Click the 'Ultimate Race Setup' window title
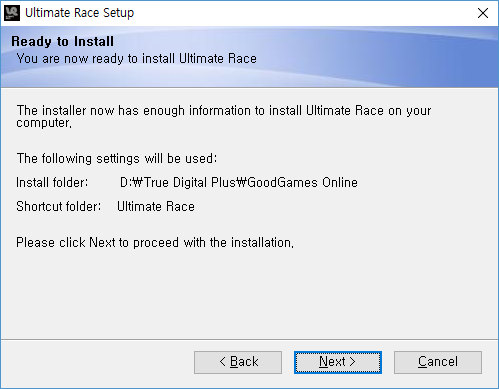 coord(79,13)
